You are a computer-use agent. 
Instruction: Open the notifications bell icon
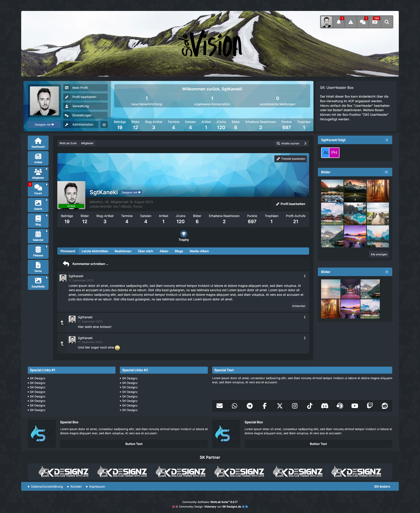(338, 22)
